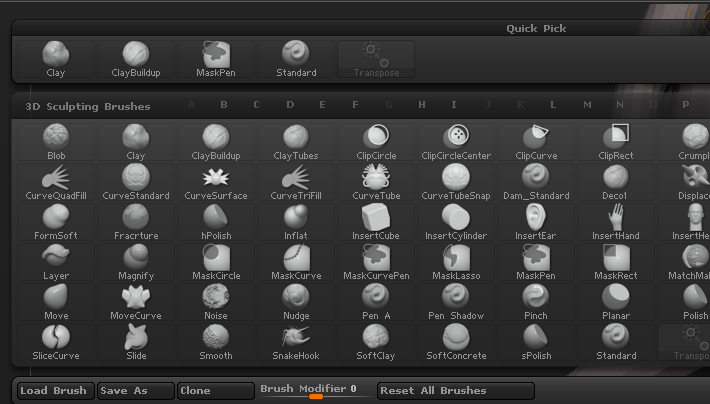Choose the SnakeHook brush
The width and height of the screenshot is (710, 404).
pyautogui.click(x=296, y=342)
